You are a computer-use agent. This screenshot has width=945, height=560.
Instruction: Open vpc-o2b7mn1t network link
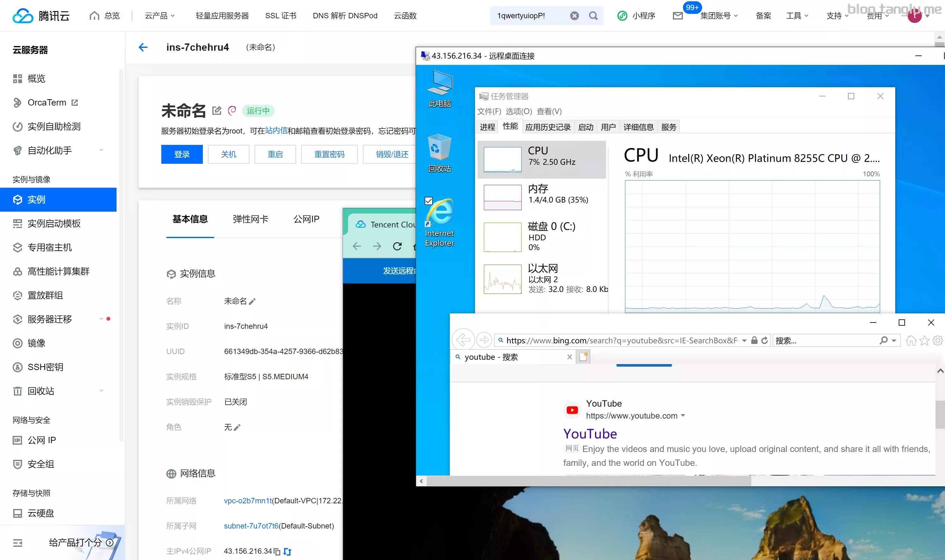248,501
